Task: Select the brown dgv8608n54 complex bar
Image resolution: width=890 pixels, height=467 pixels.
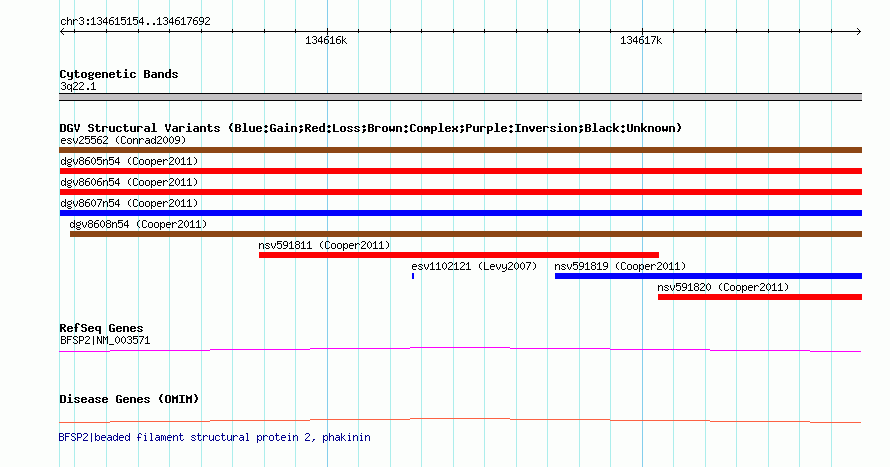Action: (466, 234)
